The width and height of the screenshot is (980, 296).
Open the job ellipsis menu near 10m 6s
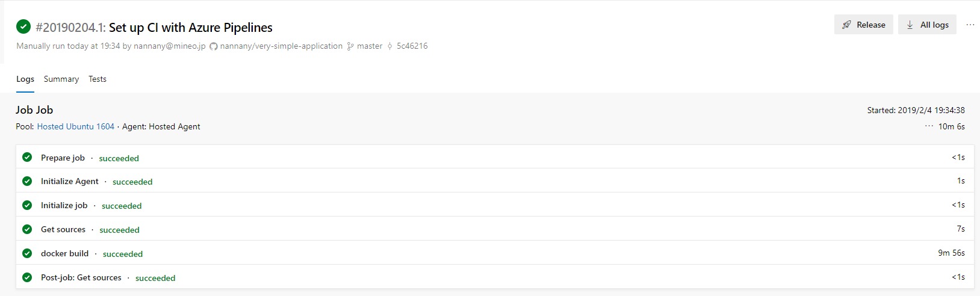929,126
